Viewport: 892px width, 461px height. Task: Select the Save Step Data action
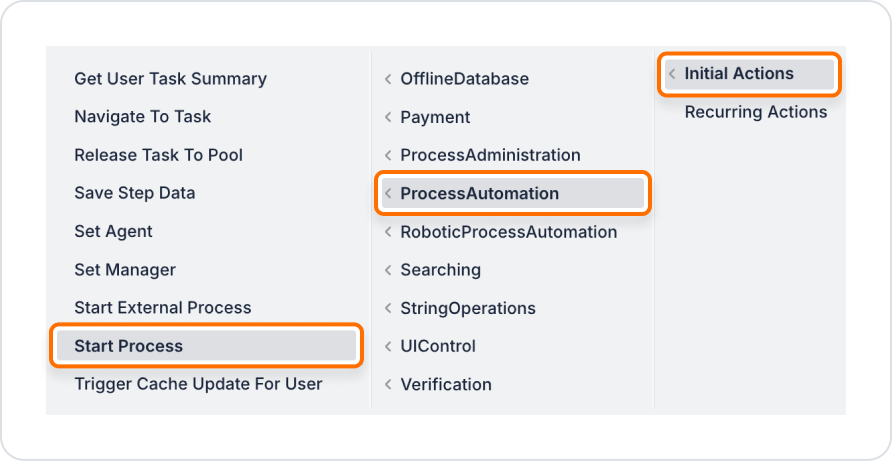click(134, 193)
